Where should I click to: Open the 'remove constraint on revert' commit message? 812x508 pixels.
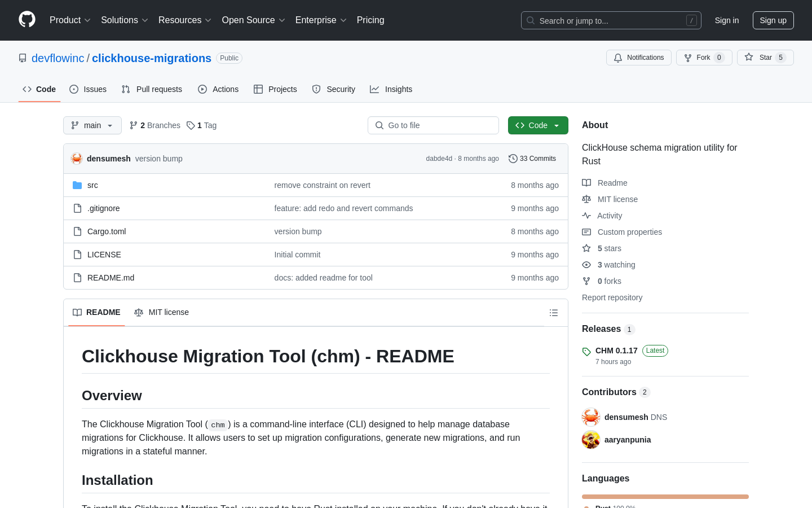click(323, 185)
